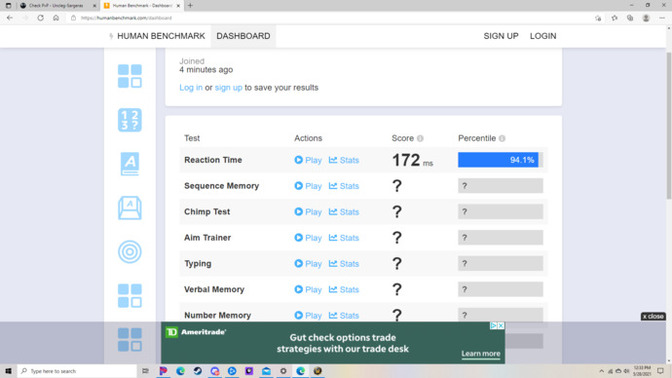672x378 pixels.
Task: Click 'Learn more' on the Ameritrade ad
Action: pyautogui.click(x=480, y=354)
